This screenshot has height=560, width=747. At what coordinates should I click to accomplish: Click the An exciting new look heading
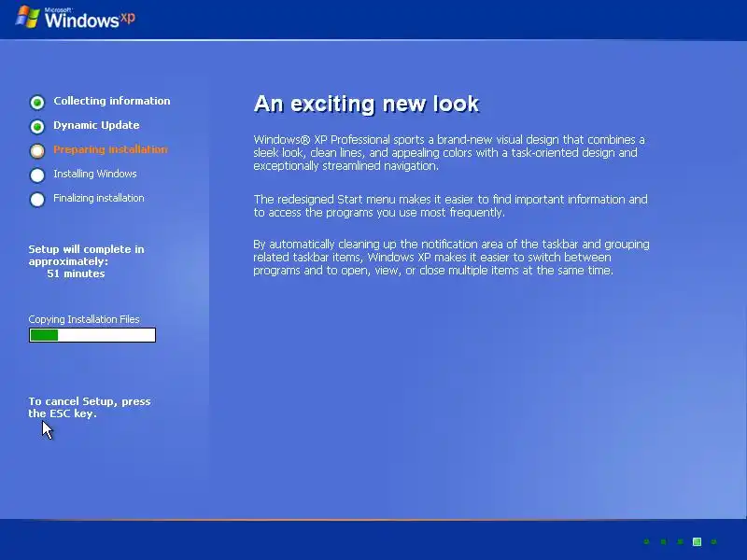pyautogui.click(x=366, y=104)
